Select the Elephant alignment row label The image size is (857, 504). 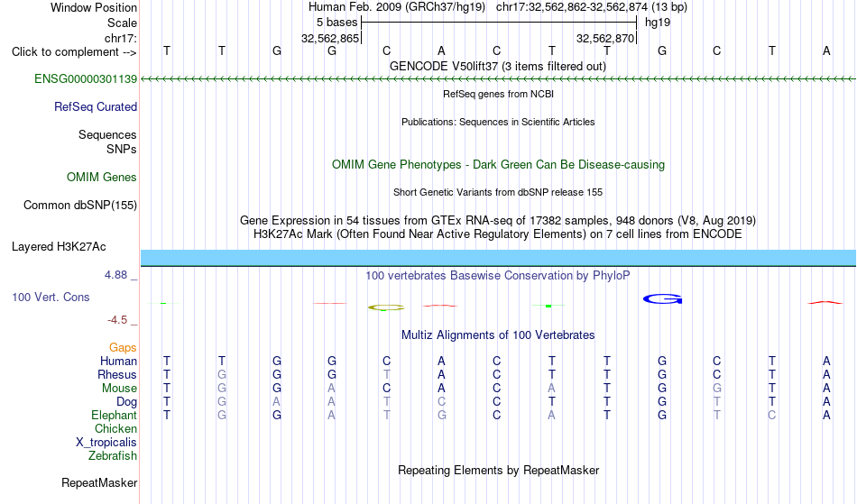click(115, 416)
